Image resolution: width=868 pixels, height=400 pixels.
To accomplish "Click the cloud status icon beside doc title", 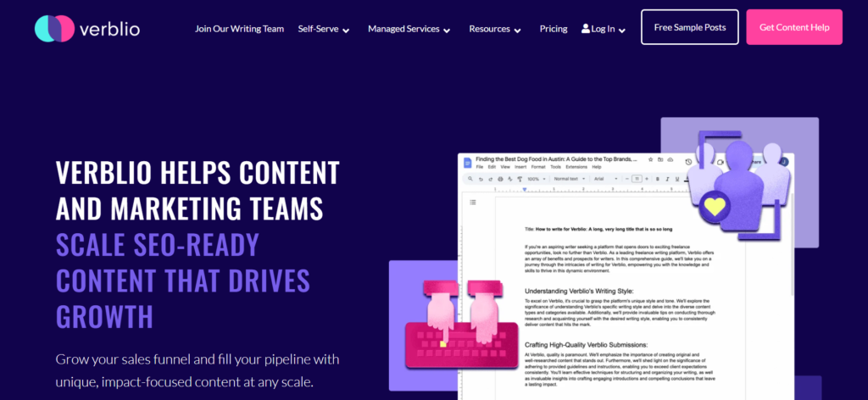I will [x=670, y=159].
